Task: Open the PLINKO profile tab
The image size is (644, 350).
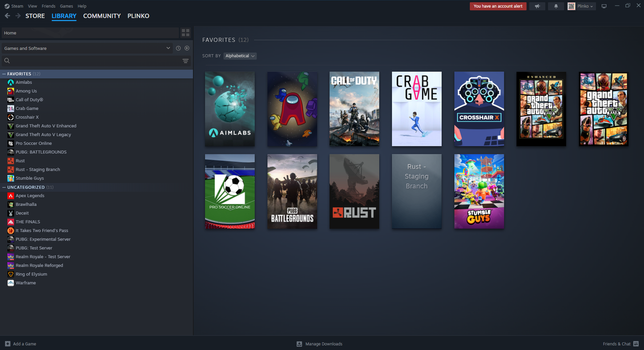Action: pos(138,16)
